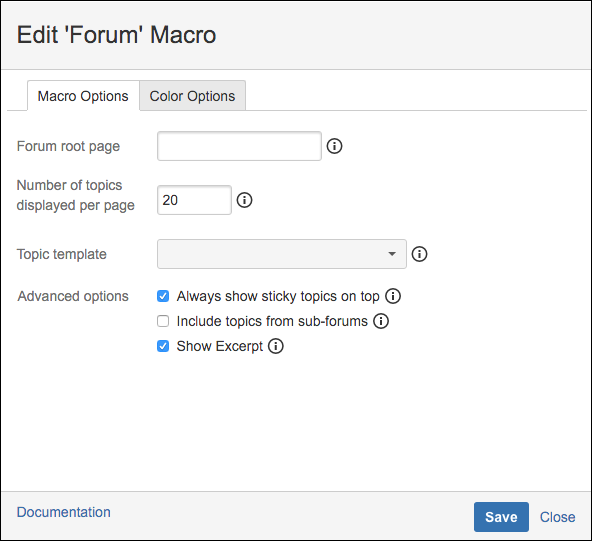The height and width of the screenshot is (541, 592).
Task: Click info icon after sub-forums option
Action: [x=381, y=321]
